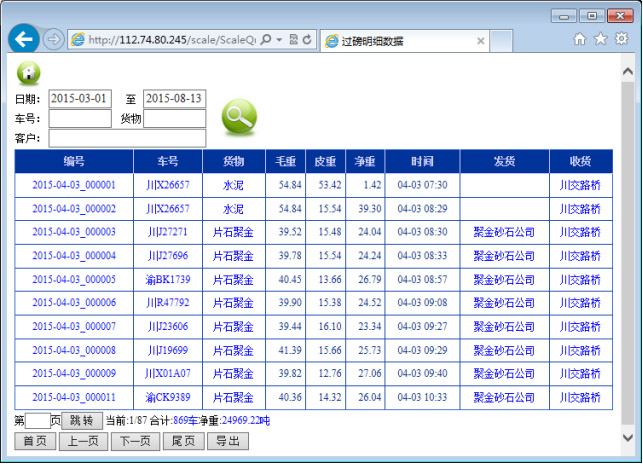Click the 车号 column header
The height and width of the screenshot is (464, 643).
click(x=168, y=161)
